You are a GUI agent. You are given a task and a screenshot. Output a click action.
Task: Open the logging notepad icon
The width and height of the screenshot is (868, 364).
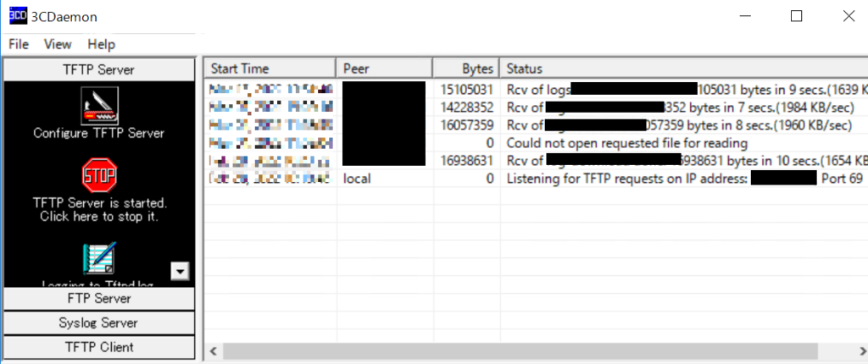point(99,258)
